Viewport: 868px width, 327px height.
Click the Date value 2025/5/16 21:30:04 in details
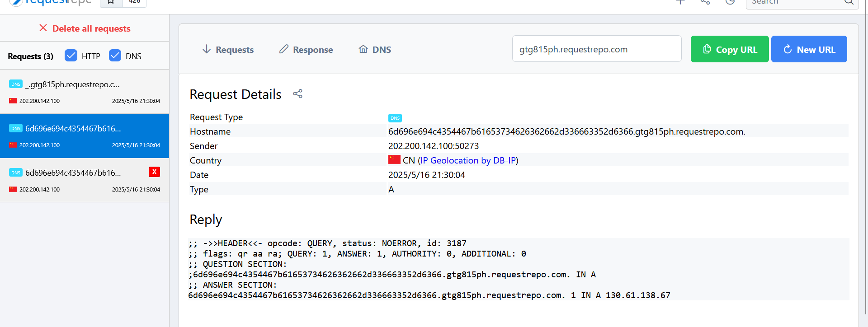click(x=426, y=175)
